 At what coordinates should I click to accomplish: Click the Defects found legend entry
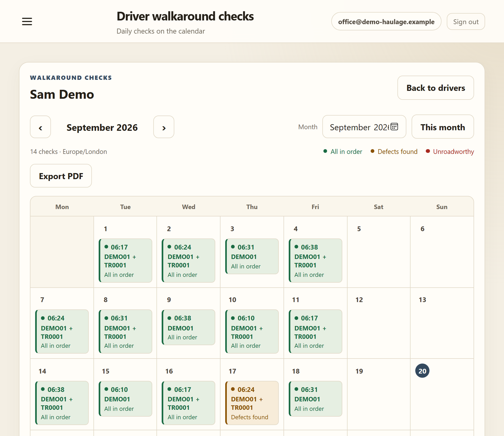click(394, 152)
